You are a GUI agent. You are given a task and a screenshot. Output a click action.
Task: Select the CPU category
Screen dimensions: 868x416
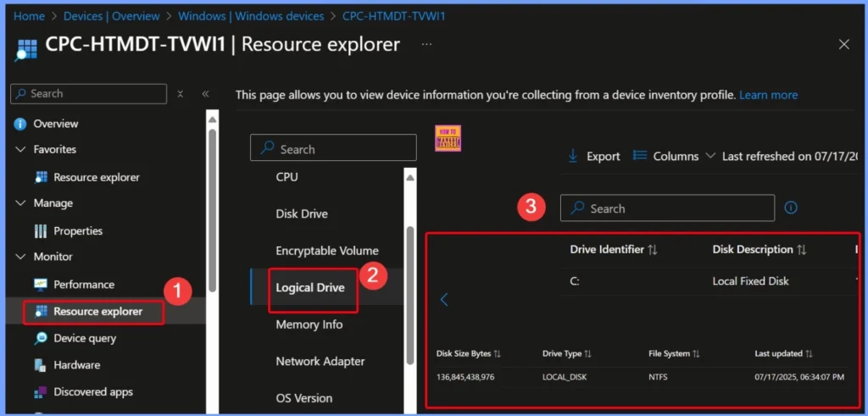[x=287, y=177]
